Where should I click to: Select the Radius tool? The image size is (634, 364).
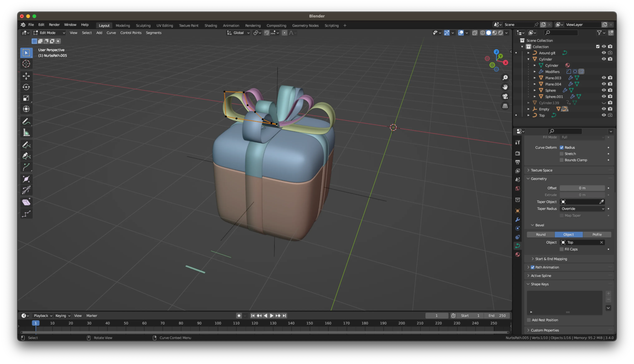pos(26,179)
